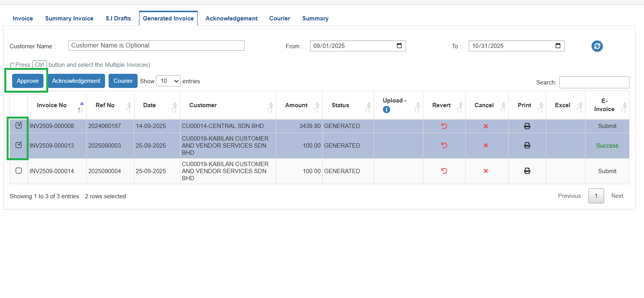
Task: Revert invoice INV2509-000008
Action: tap(444, 126)
